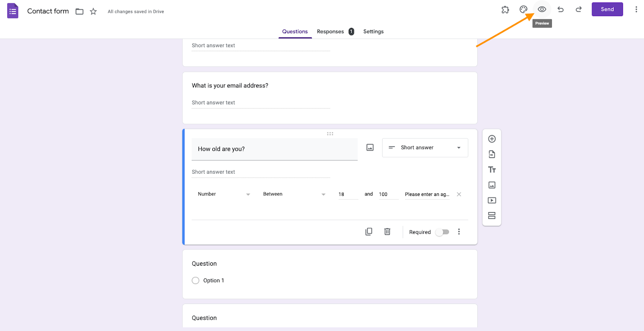
Task: Switch to the Responses tab
Action: tap(330, 31)
